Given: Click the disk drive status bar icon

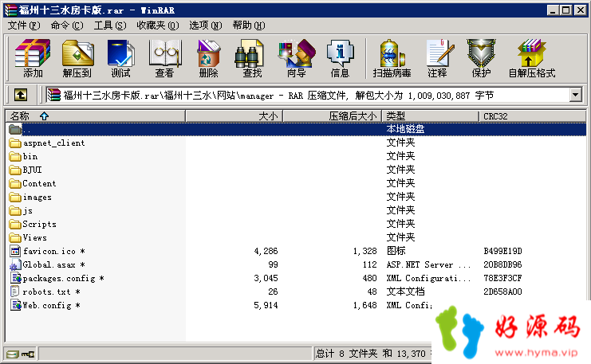Looking at the screenshot, I should click(x=13, y=354).
